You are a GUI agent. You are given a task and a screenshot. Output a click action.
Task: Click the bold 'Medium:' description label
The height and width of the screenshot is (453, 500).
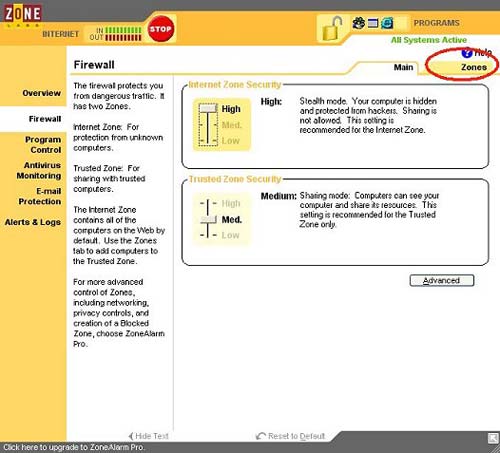point(278,196)
